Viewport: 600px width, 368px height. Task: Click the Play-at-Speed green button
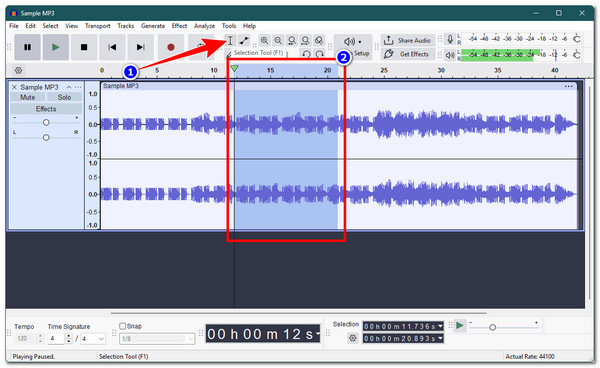click(x=460, y=326)
